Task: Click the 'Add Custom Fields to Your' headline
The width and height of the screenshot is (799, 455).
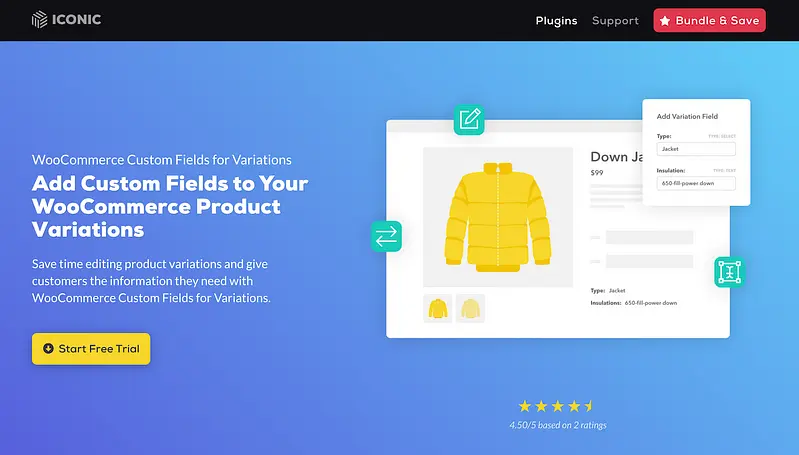Action: pos(170,183)
